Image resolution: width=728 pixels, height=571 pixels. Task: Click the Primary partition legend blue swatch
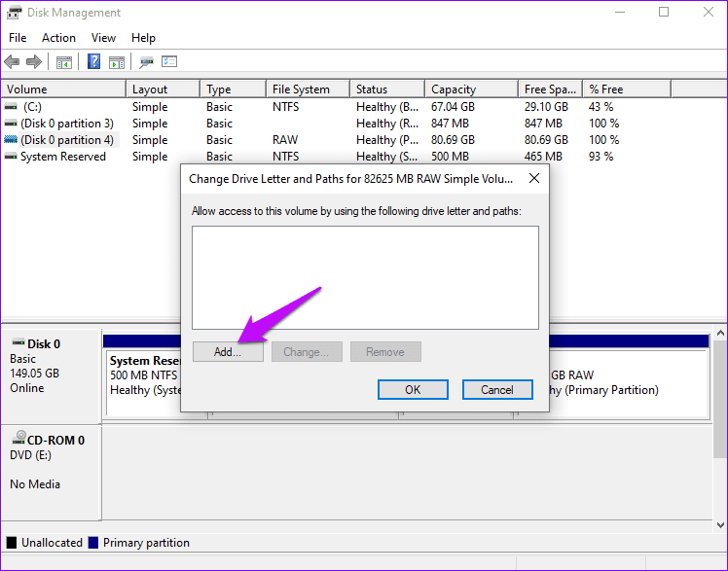[x=93, y=542]
